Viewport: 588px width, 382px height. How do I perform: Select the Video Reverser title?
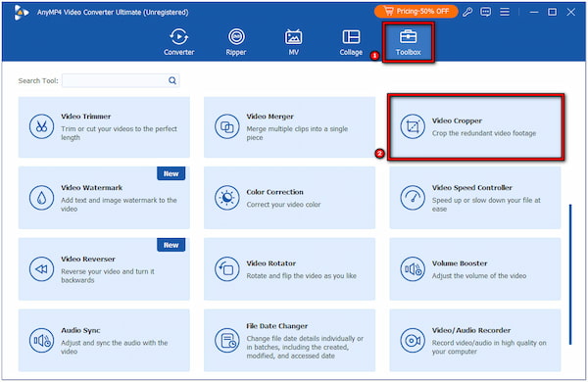click(x=88, y=259)
